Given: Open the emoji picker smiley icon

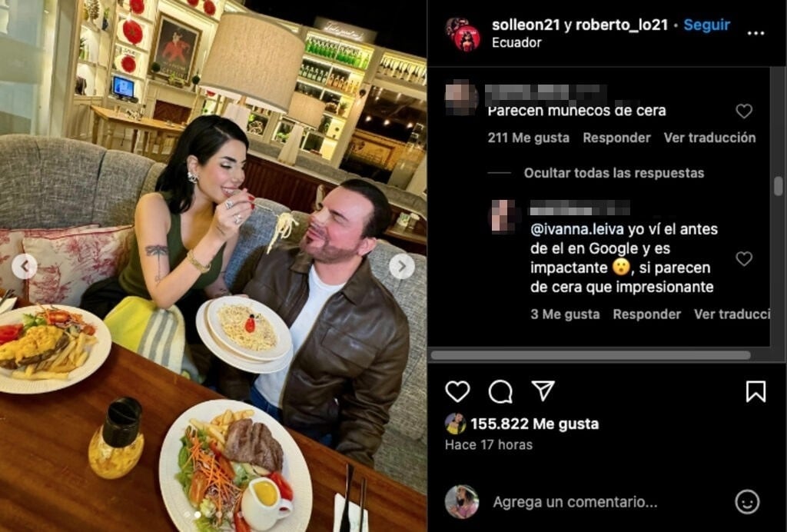Looking at the screenshot, I should pos(747,501).
